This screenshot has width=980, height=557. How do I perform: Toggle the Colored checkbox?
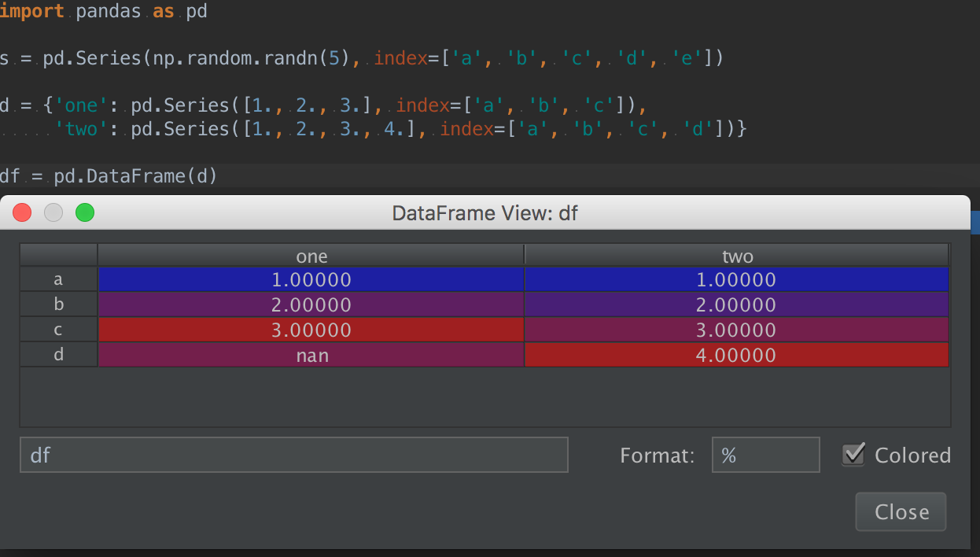pos(853,455)
